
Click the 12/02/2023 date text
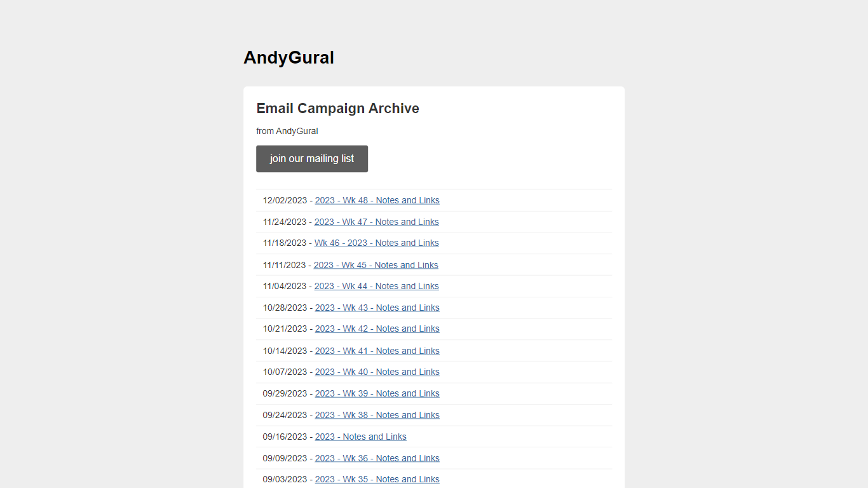[285, 200]
